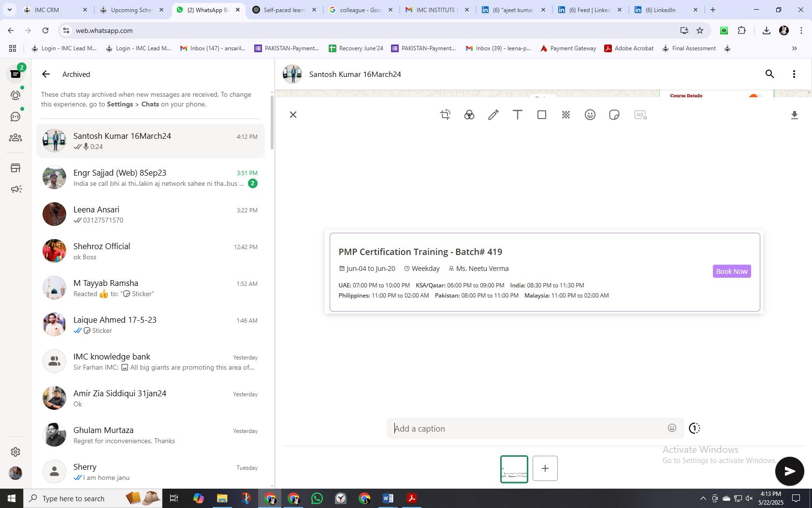This screenshot has height=508, width=812.
Task: Show hidden system tray icons
Action: [703, 498]
